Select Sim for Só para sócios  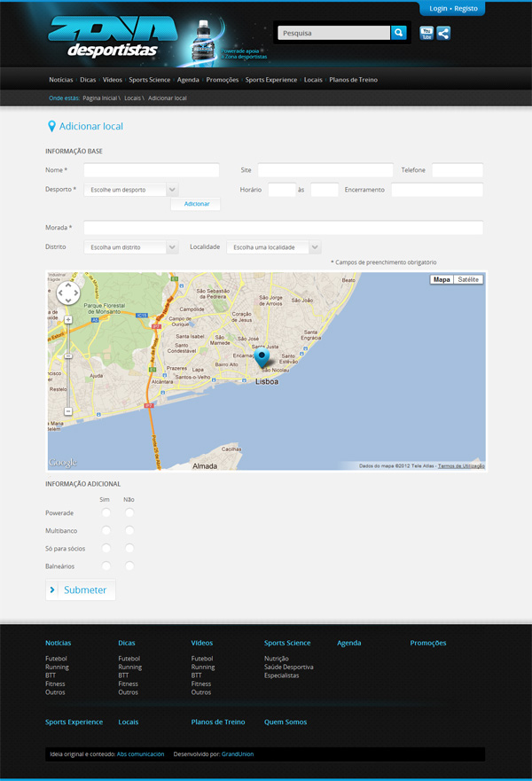pyautogui.click(x=106, y=549)
